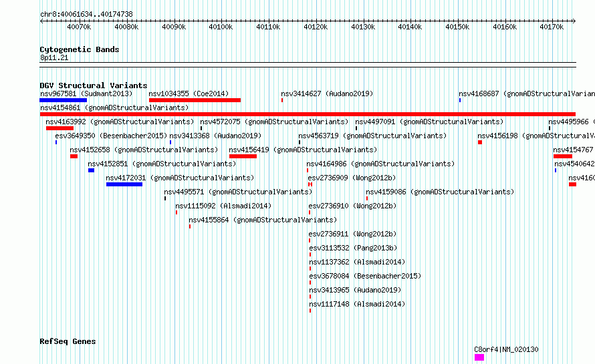Screen dimensions: 595x364
Task: Click nsv3413368 (Audano2019) label
Action: (x=215, y=136)
